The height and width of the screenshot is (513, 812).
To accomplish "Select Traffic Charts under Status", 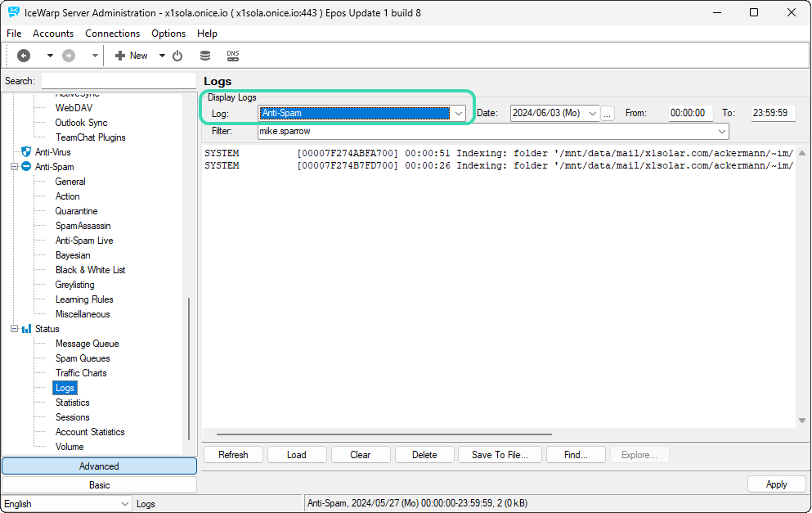I will pyautogui.click(x=81, y=373).
